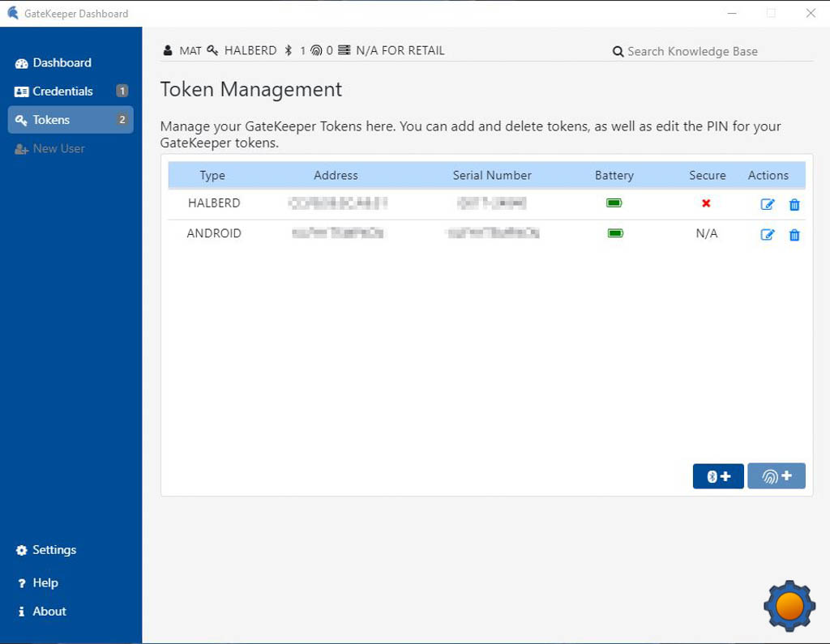The image size is (830, 644).
Task: Click the Bluetooth status icon in header
Action: click(289, 50)
